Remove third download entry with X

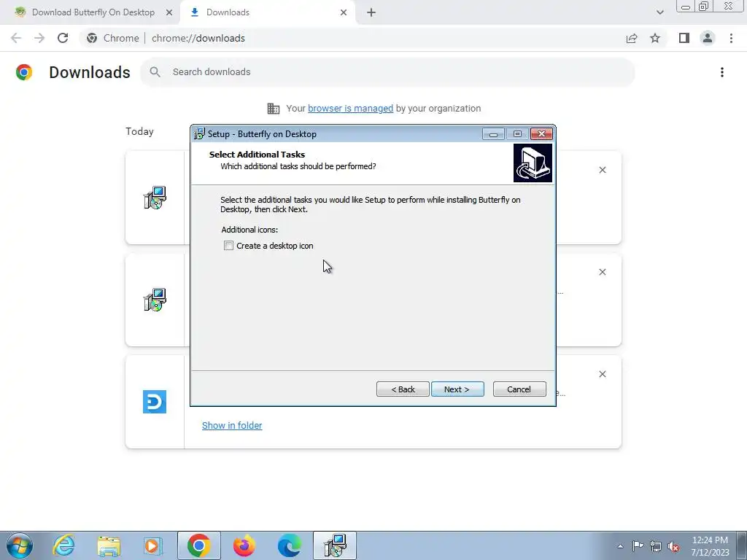[602, 374]
